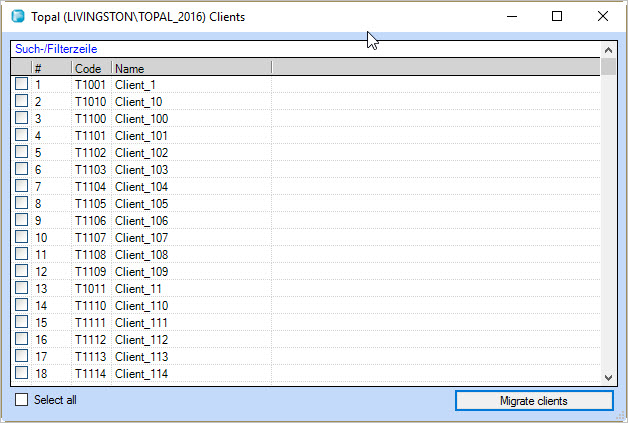628x423 pixels.
Task: Tick the checkbox next to Client_100
Action: click(x=21, y=118)
